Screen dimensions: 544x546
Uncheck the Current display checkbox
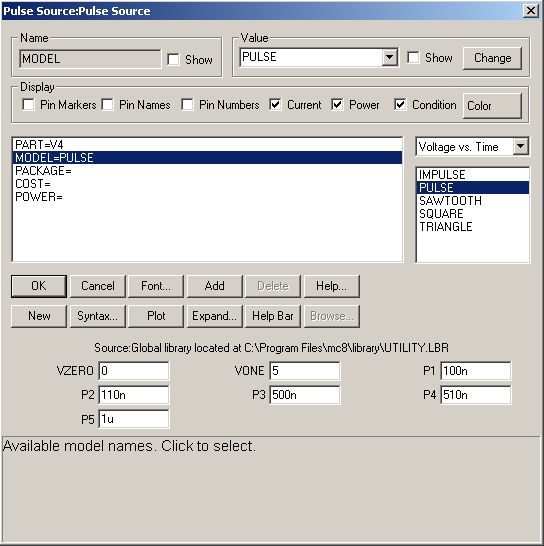tap(275, 104)
